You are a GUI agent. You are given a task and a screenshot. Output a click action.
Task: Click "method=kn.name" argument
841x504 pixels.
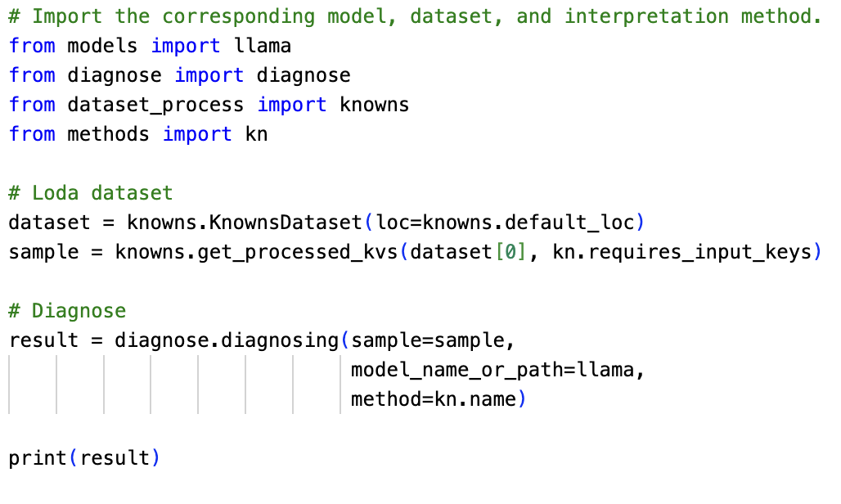[x=434, y=399]
